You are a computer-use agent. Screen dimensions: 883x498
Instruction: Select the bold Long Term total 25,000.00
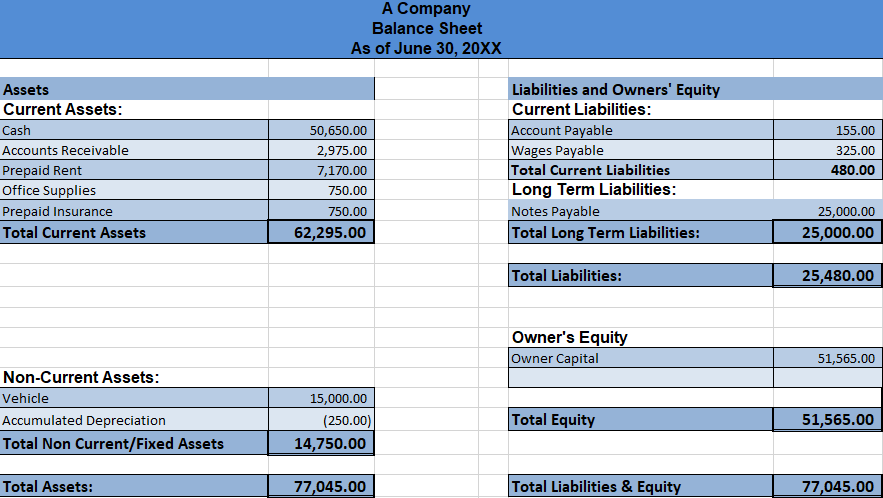(827, 232)
